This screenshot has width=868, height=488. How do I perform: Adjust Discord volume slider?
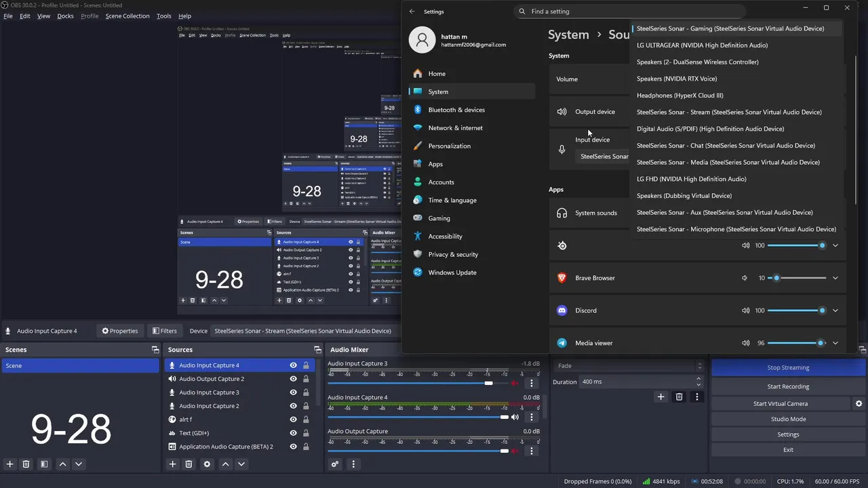pyautogui.click(x=797, y=310)
